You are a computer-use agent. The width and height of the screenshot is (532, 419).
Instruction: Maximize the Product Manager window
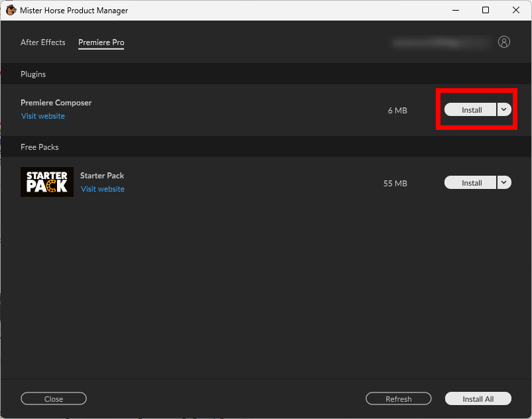pos(486,11)
